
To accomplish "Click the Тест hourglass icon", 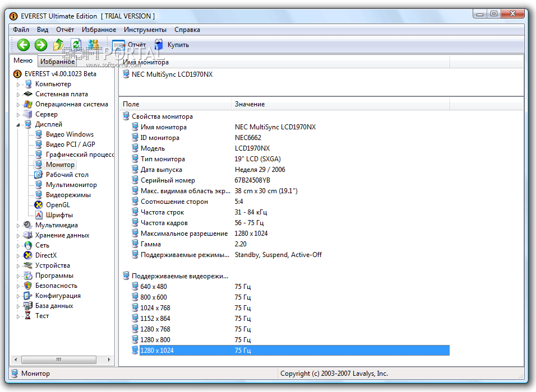I will [x=27, y=316].
